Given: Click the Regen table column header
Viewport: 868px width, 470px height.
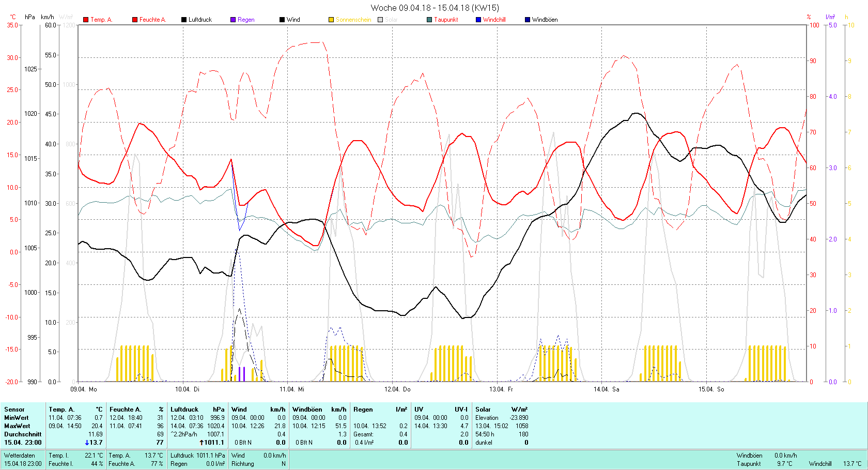Looking at the screenshot, I should coord(363,409).
